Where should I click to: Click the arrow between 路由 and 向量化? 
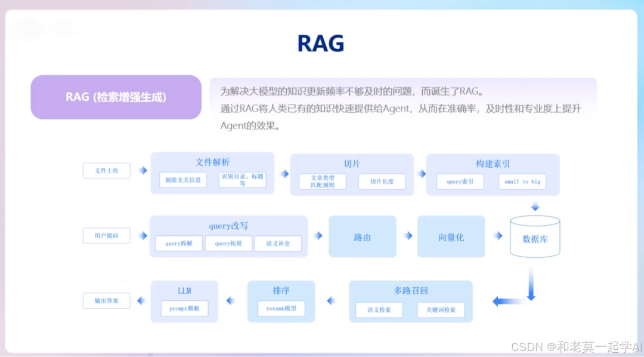(407, 236)
